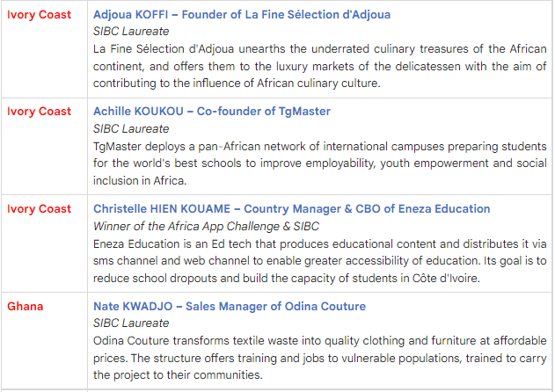
Task: Select the Ghana country label
Action: (x=26, y=307)
